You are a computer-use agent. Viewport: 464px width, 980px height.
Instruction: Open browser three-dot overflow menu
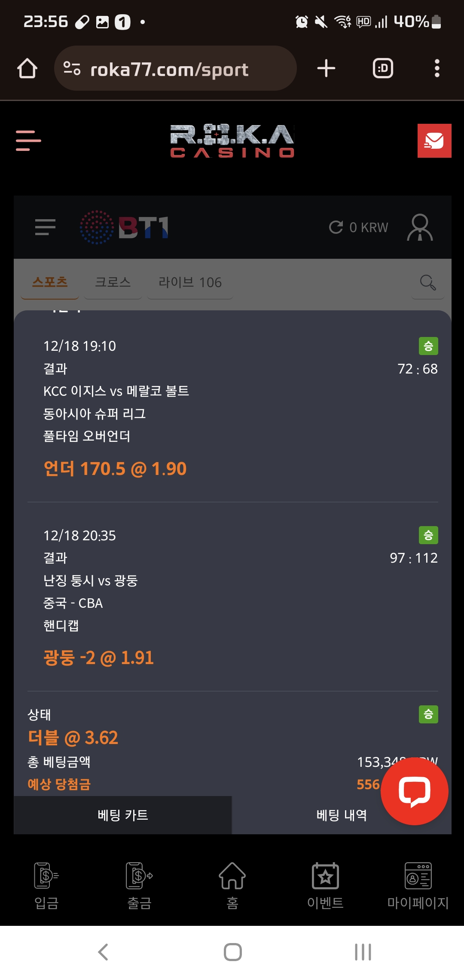click(437, 69)
